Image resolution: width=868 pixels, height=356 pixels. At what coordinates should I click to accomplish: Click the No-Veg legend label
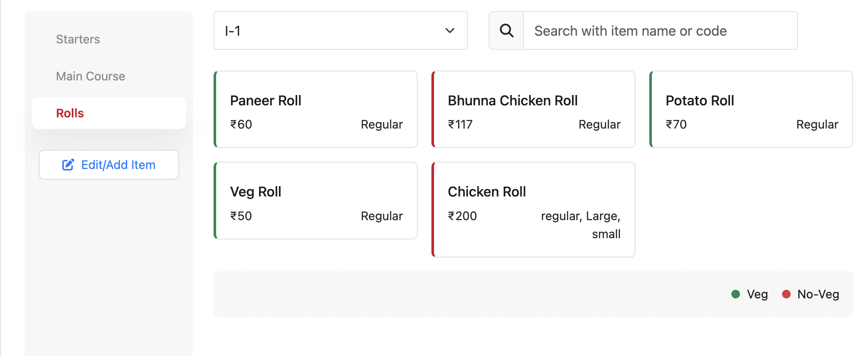818,294
